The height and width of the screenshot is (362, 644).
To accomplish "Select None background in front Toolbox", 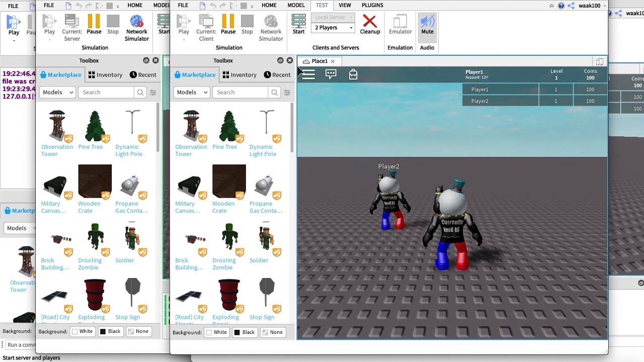I will click(x=272, y=332).
